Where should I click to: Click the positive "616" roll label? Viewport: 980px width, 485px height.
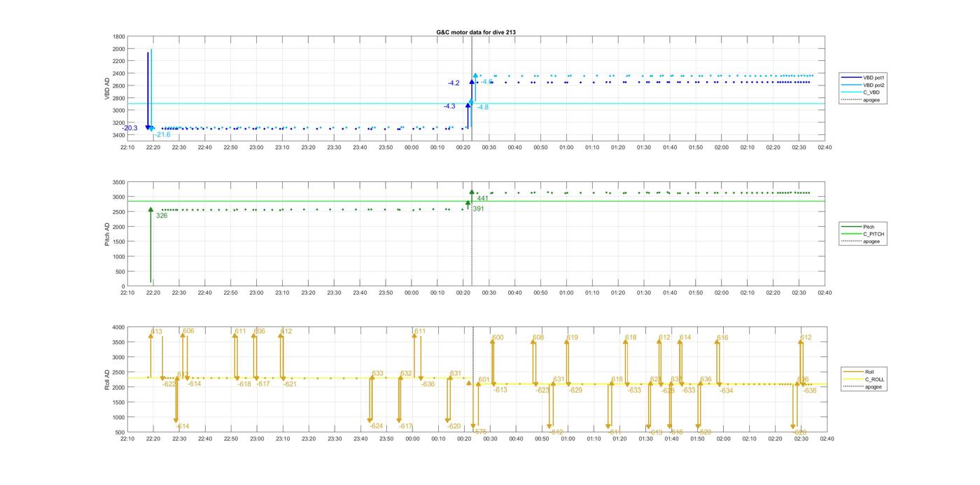722,338
